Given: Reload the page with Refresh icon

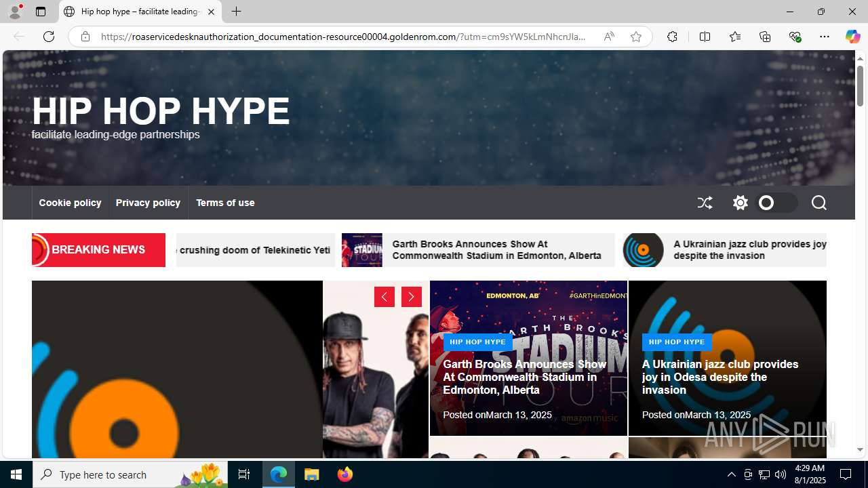Looking at the screenshot, I should click(x=49, y=37).
